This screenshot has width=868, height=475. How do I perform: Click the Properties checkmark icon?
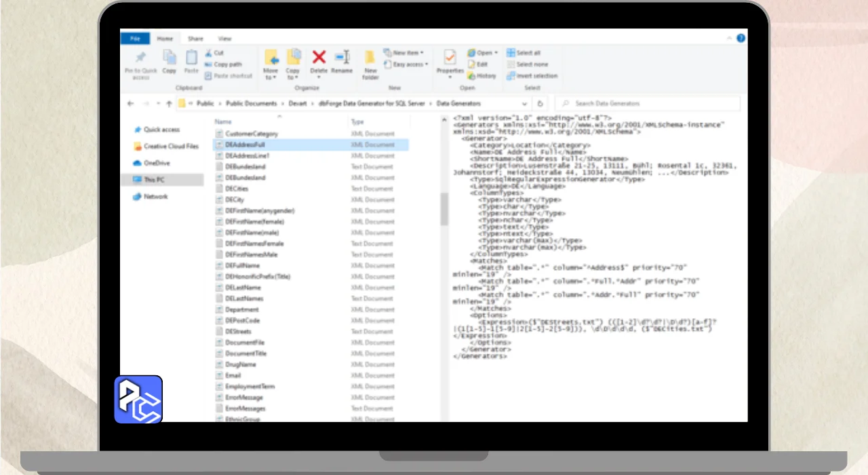449,58
